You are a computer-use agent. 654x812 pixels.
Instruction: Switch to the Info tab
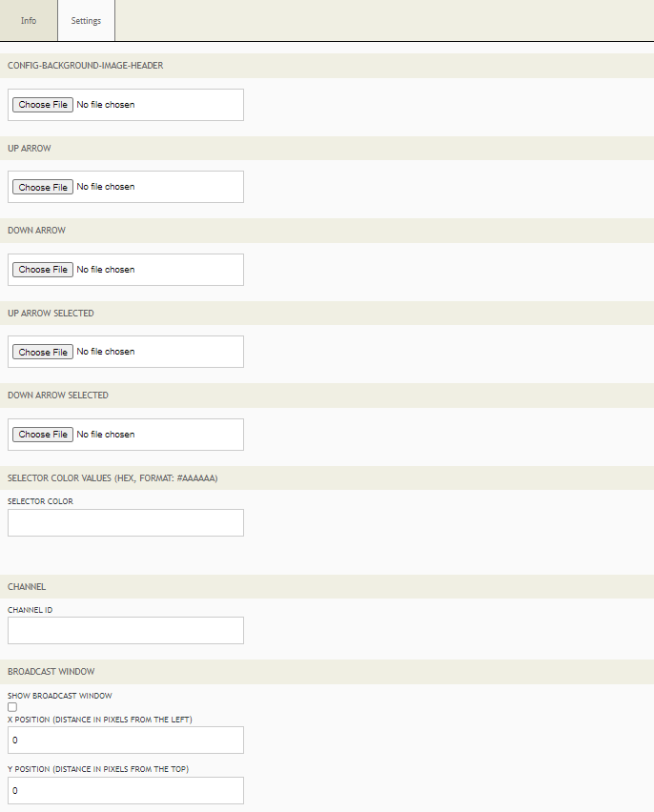coord(29,21)
